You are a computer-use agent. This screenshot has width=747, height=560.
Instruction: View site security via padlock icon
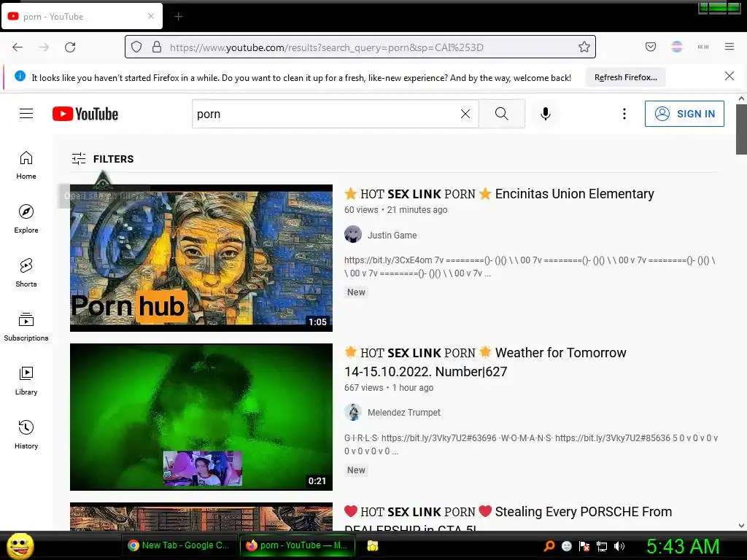pyautogui.click(x=157, y=47)
